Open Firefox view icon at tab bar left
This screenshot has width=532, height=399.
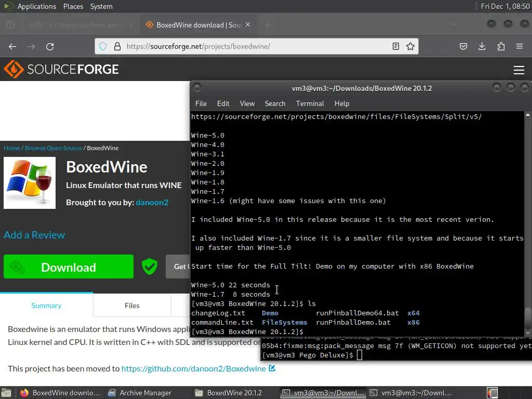click(x=10, y=25)
